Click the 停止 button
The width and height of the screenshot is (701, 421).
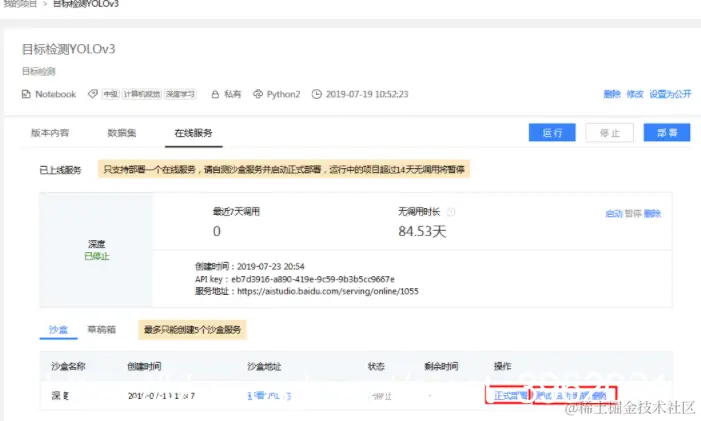click(610, 133)
